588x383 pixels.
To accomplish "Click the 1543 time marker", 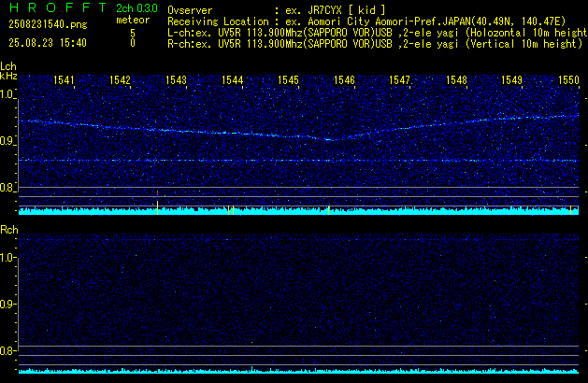I will coord(176,80).
